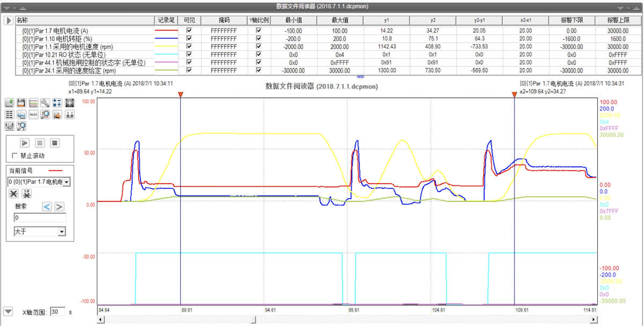Search forward with the right arrow button
The height and width of the screenshot is (327, 644).
pos(59,206)
